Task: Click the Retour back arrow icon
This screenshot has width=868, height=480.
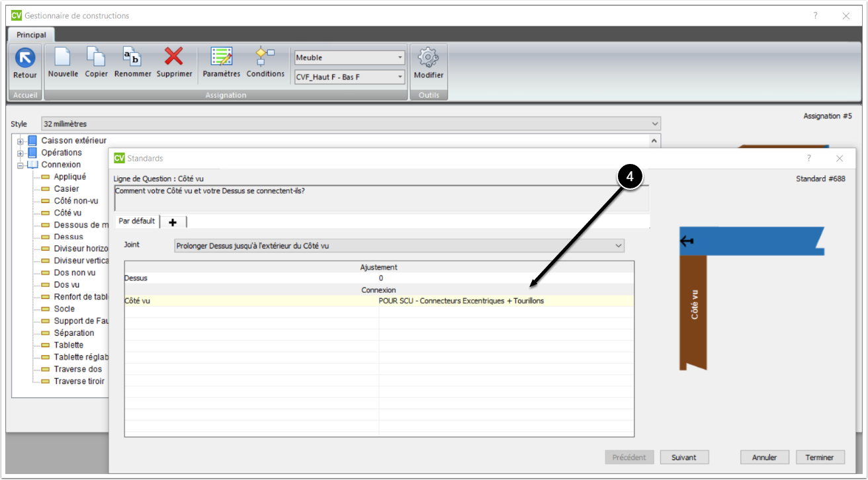Action: coord(25,58)
